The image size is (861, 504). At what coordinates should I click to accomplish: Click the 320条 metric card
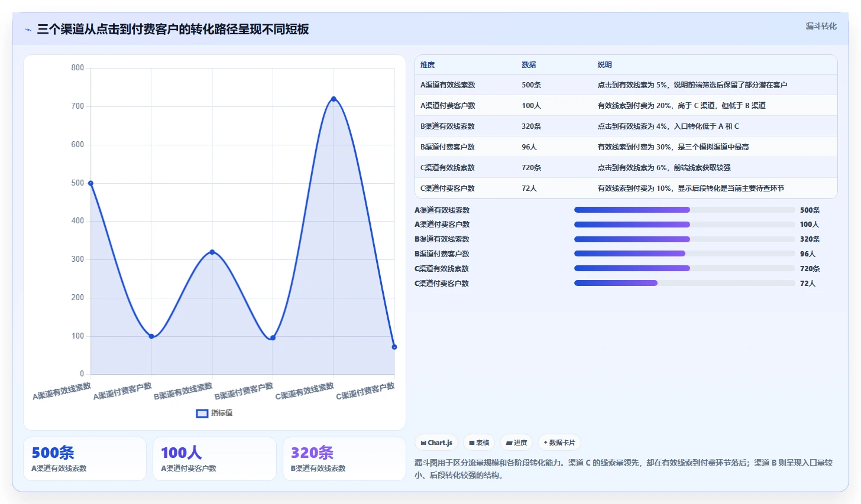tap(344, 459)
